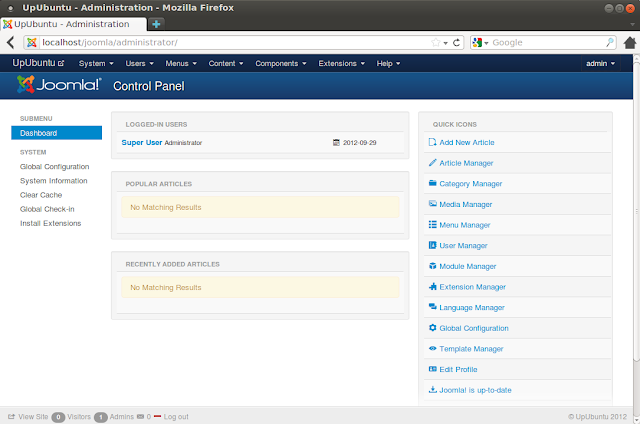This screenshot has width=640, height=424.
Task: Click the Media Manager picture icon
Action: (x=433, y=203)
